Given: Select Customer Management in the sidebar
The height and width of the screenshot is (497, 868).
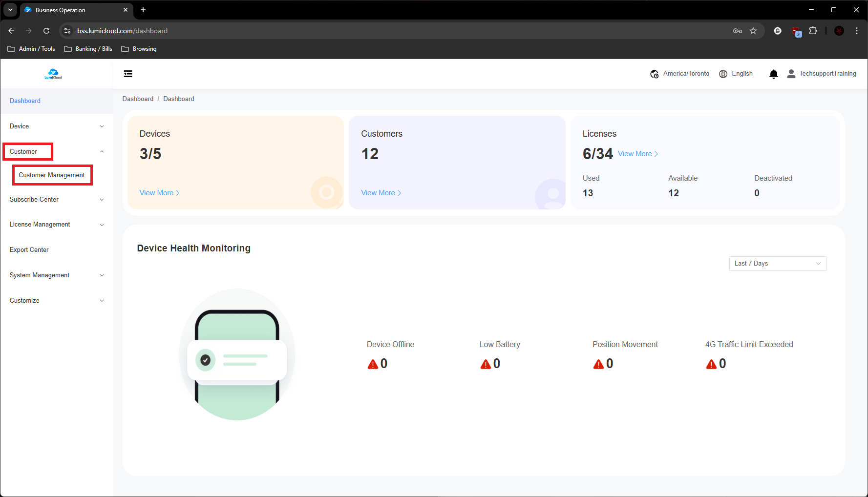Looking at the screenshot, I should [52, 175].
